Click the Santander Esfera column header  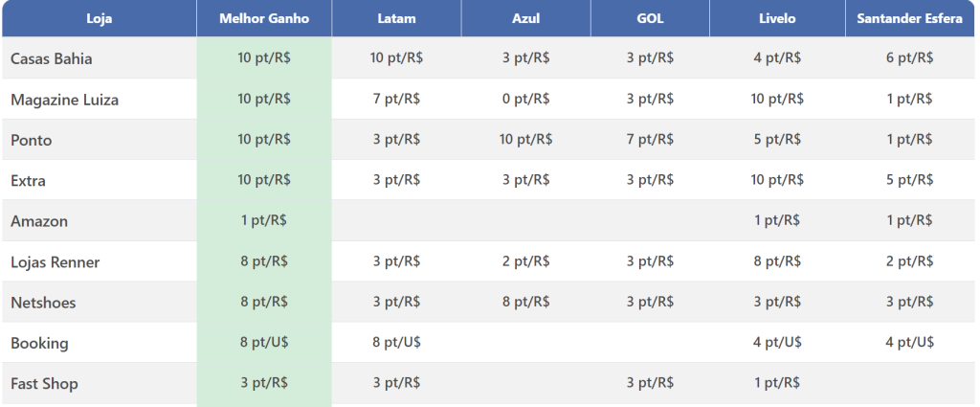[909, 18]
